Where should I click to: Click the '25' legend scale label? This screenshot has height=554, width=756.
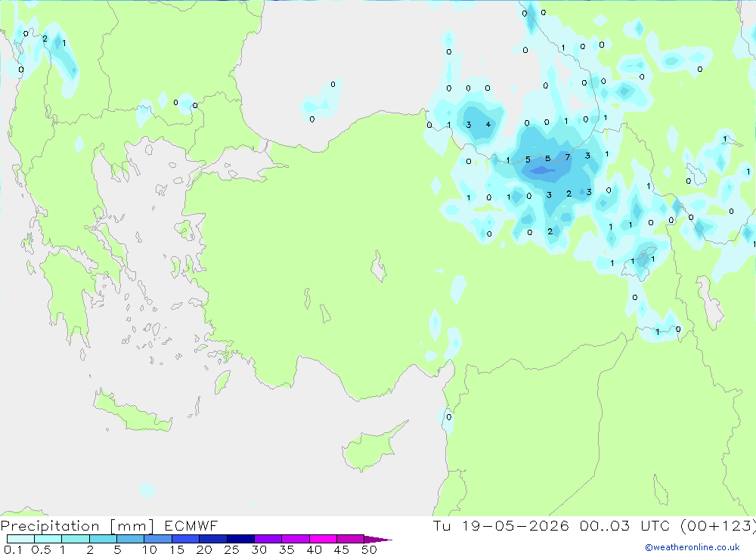point(231,549)
